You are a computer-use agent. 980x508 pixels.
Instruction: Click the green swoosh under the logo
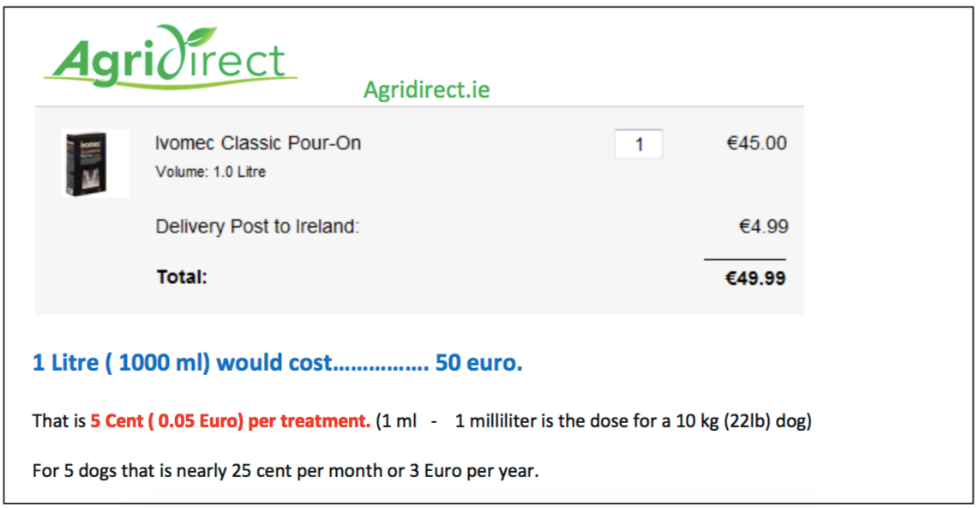click(171, 82)
